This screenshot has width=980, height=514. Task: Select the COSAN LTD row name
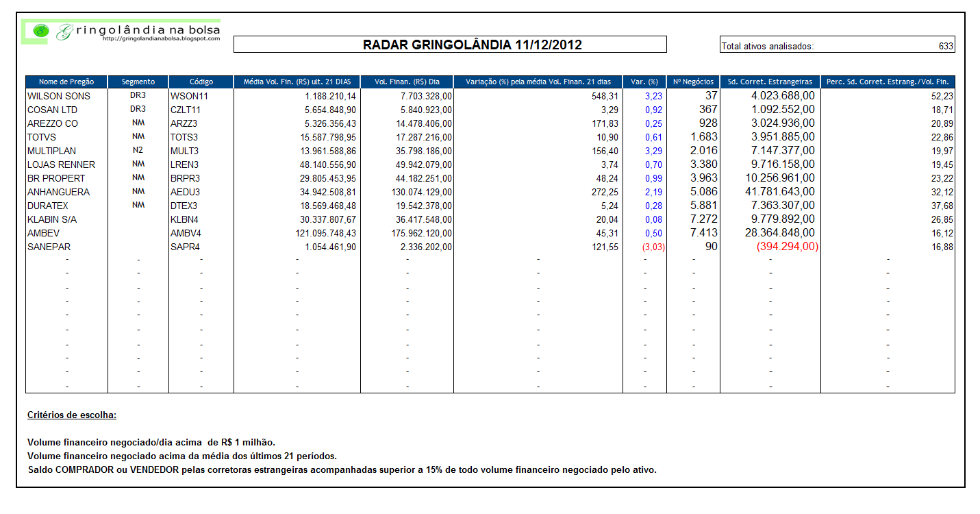(52, 110)
